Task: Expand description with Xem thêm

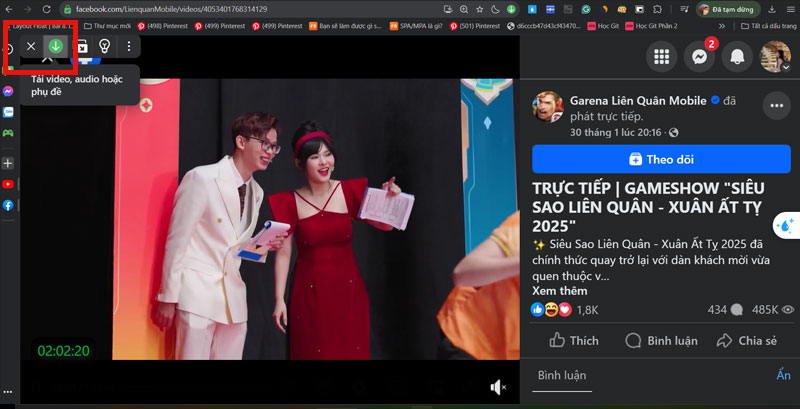Action: click(x=560, y=291)
